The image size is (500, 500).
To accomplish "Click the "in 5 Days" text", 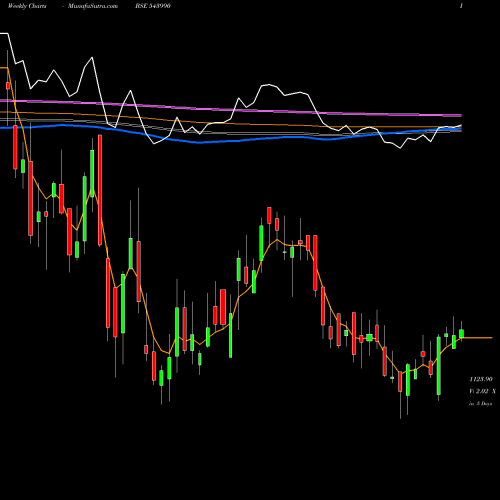I will point(480,403).
